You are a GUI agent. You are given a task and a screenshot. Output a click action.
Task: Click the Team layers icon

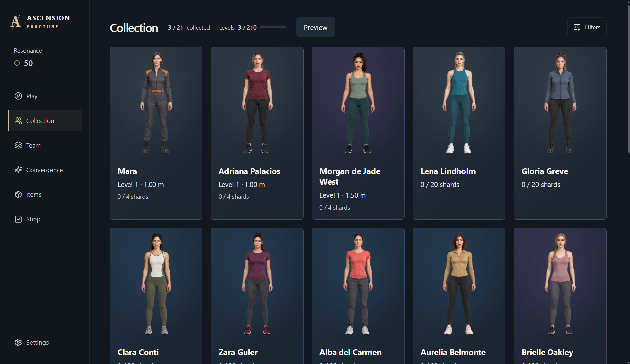[18, 145]
